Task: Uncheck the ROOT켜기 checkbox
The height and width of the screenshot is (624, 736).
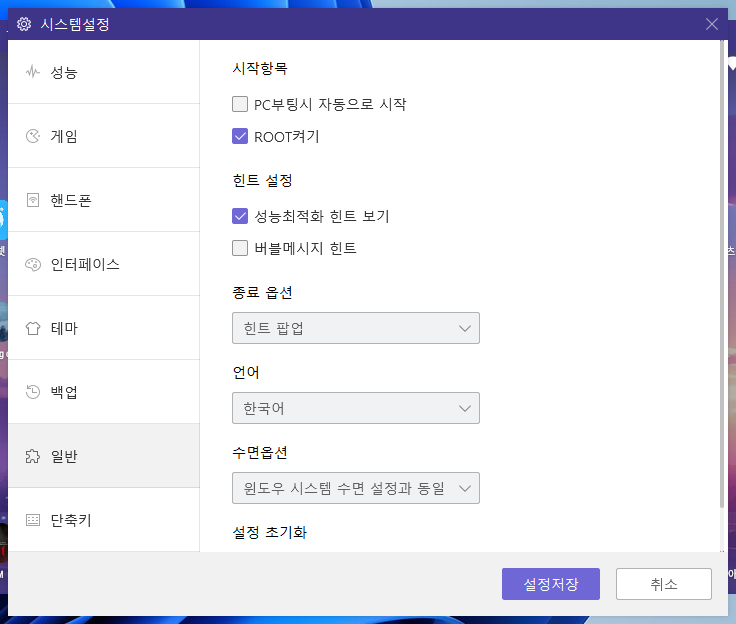Action: point(240,136)
